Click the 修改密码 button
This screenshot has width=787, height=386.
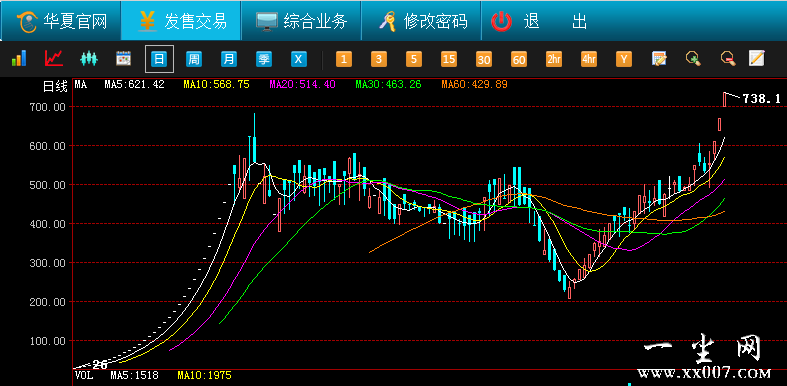coord(422,21)
